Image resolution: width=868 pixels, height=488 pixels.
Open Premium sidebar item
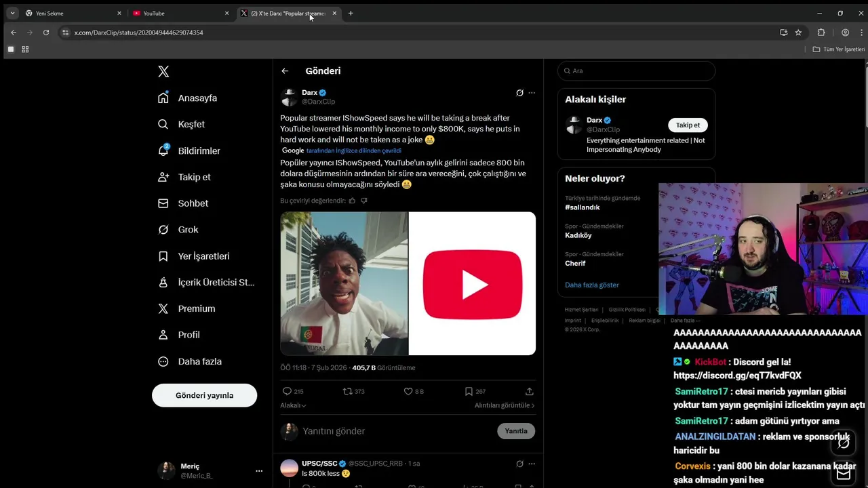[186, 308]
